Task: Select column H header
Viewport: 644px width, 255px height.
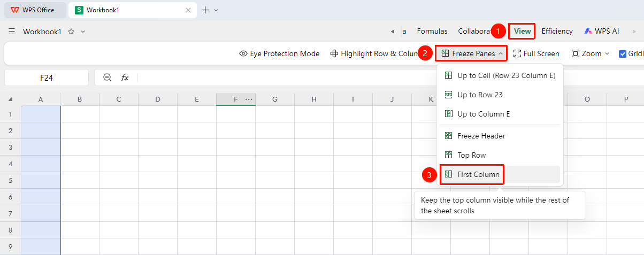Action: click(x=314, y=99)
